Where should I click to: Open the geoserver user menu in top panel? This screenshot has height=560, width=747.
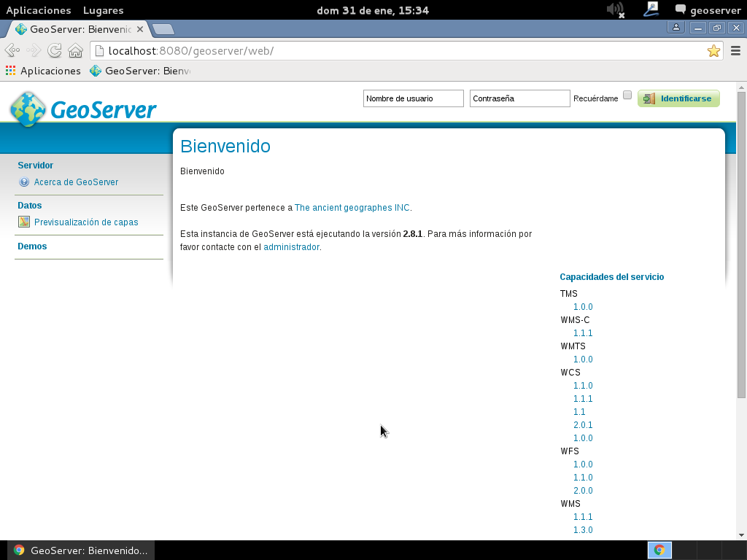pos(708,10)
